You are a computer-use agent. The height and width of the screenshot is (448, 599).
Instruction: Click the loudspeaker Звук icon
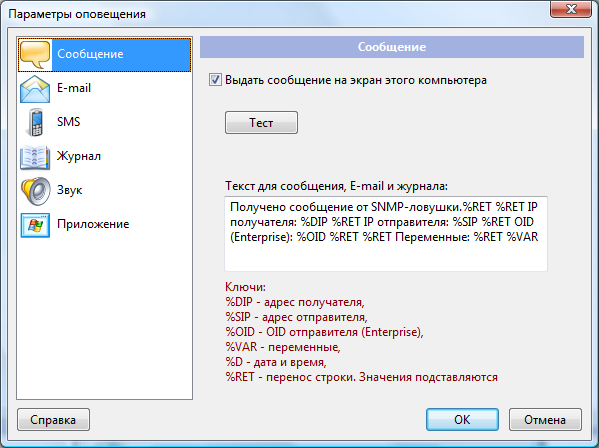(x=36, y=191)
